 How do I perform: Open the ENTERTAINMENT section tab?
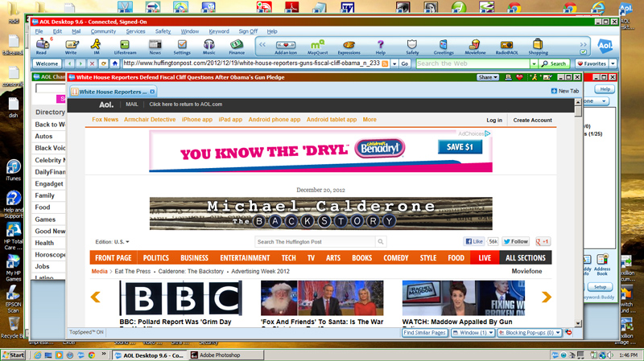245,257
